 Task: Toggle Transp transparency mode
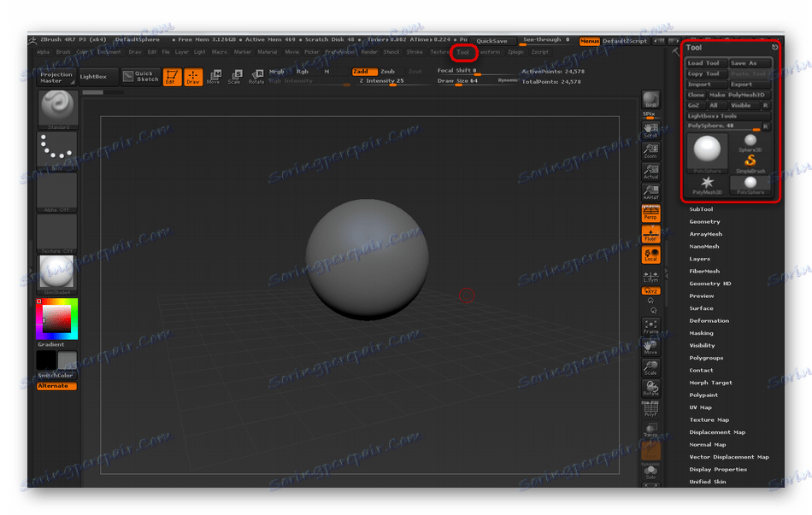[x=651, y=430]
